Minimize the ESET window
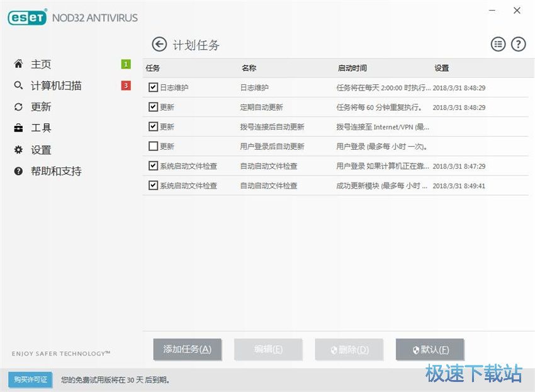Viewport: 535px width, 392px height. pos(492,10)
